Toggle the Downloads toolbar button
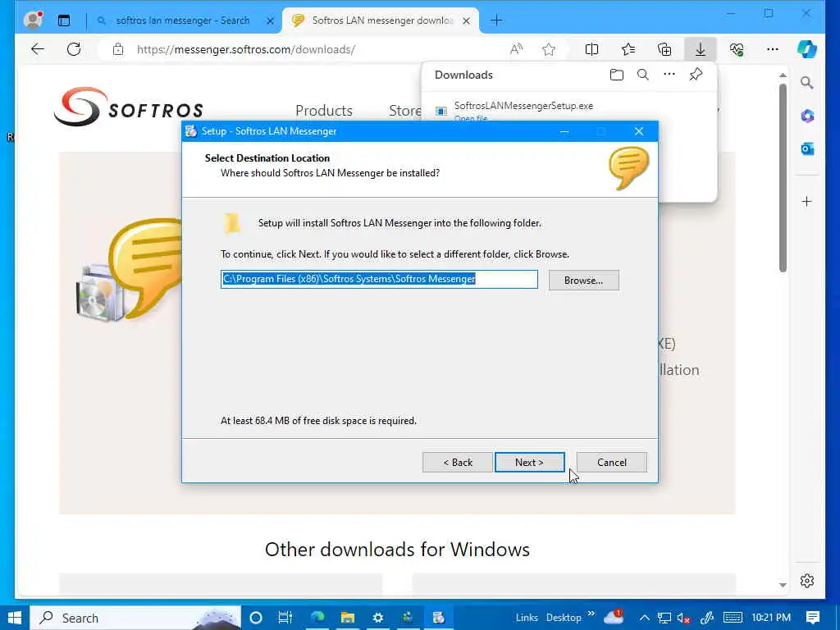Viewport: 840px width, 630px height. (701, 50)
